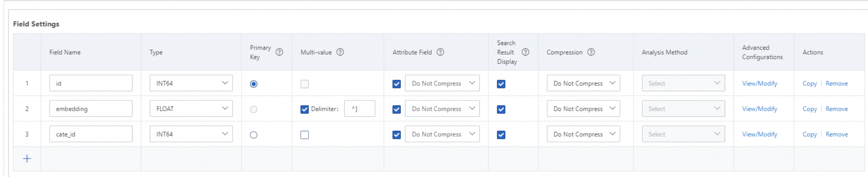
Task: Open View/Modify for embedding field
Action: pyautogui.click(x=759, y=109)
